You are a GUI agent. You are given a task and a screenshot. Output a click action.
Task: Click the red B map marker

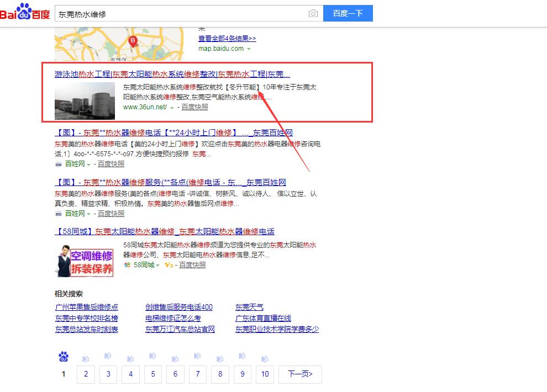(133, 40)
